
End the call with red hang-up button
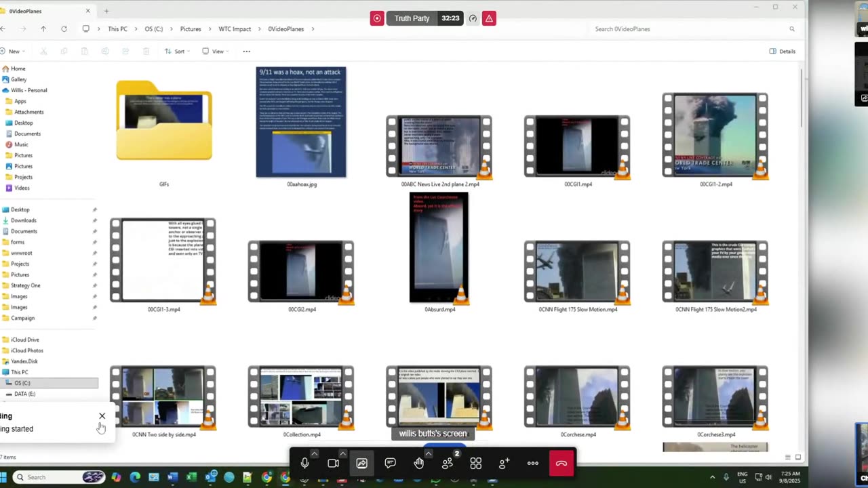pyautogui.click(x=561, y=464)
